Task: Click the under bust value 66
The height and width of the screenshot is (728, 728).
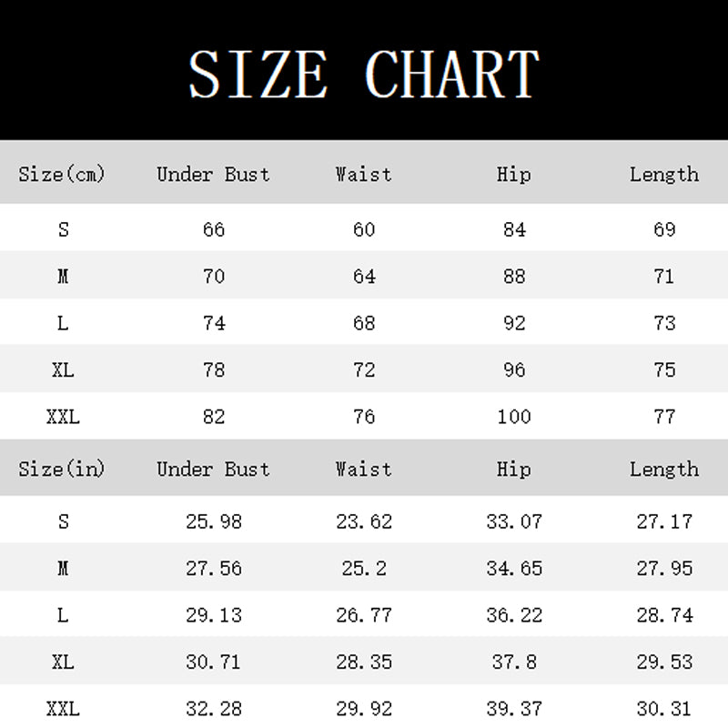Action: [x=214, y=229]
